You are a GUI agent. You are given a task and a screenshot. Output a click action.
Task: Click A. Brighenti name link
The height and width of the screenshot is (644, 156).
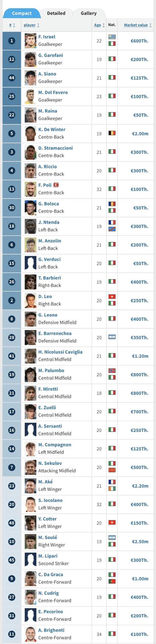[x=51, y=630]
